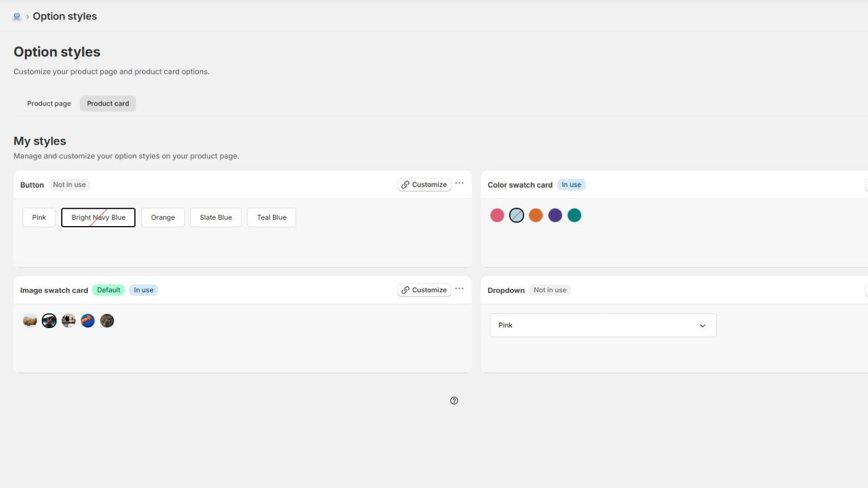Image resolution: width=868 pixels, height=488 pixels.
Task: Choose the crossed-out Bright Navy Blue button
Action: 98,217
